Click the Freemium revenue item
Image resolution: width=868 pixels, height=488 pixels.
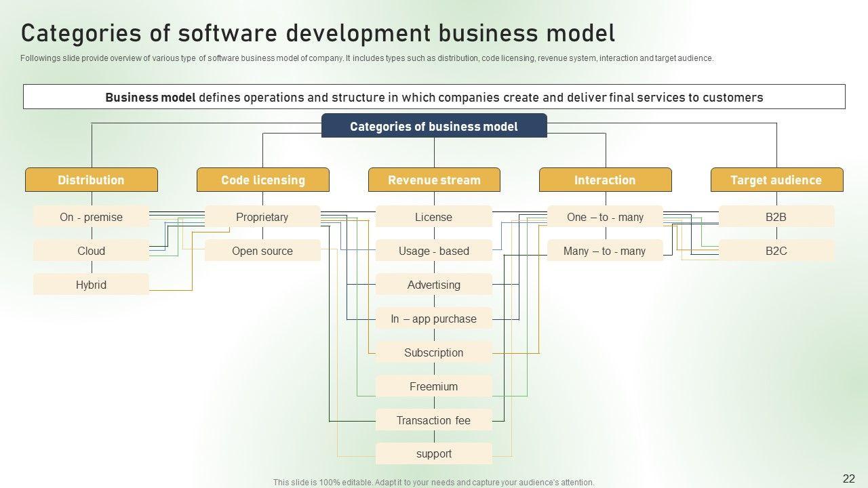(434, 386)
